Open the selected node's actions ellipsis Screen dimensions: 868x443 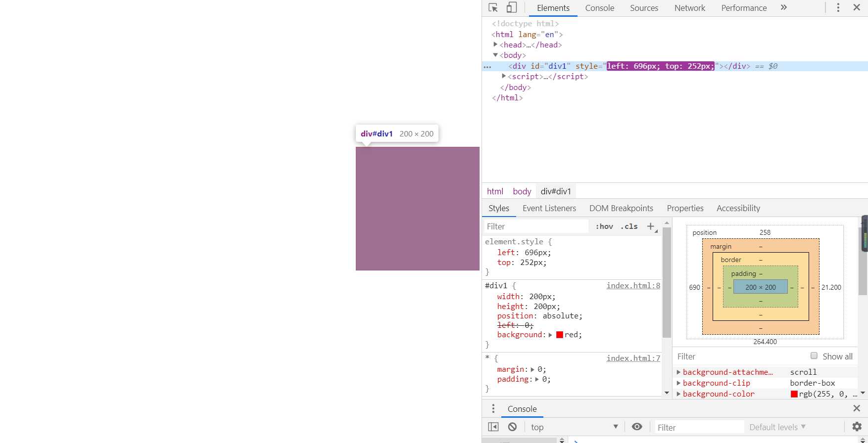click(x=487, y=67)
